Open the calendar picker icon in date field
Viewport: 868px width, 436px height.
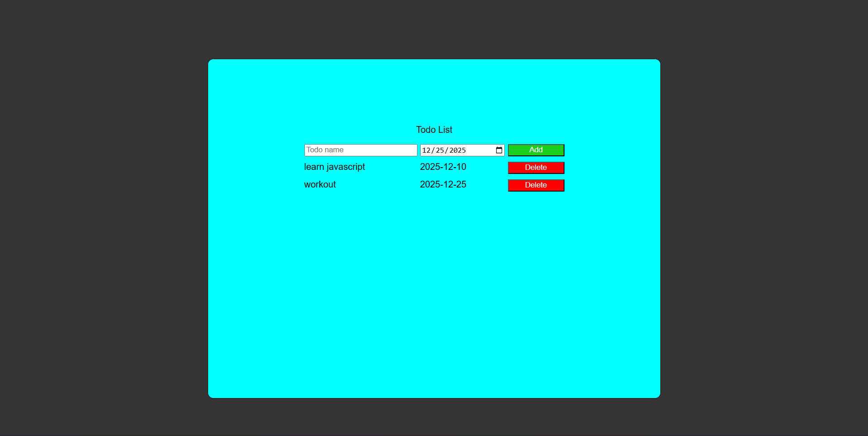click(x=499, y=150)
